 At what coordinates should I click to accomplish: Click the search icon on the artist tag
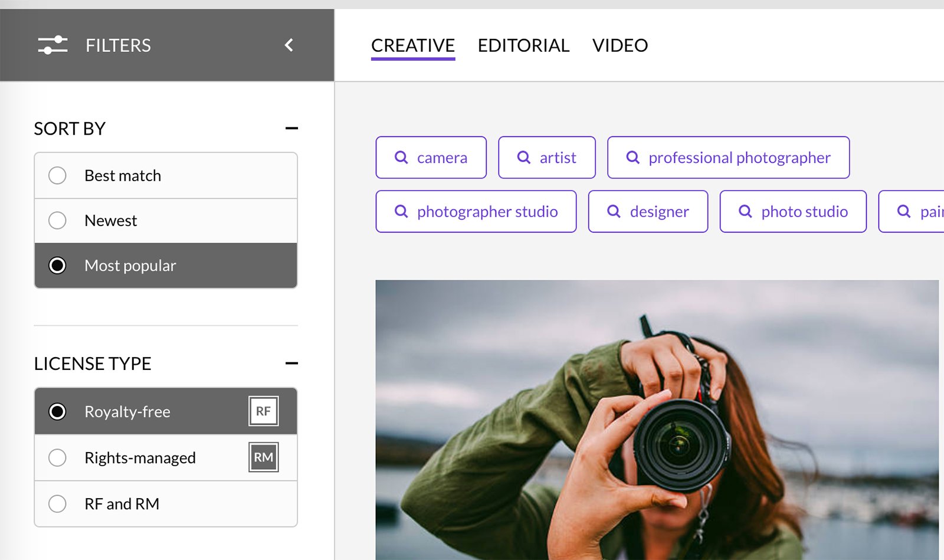(524, 158)
